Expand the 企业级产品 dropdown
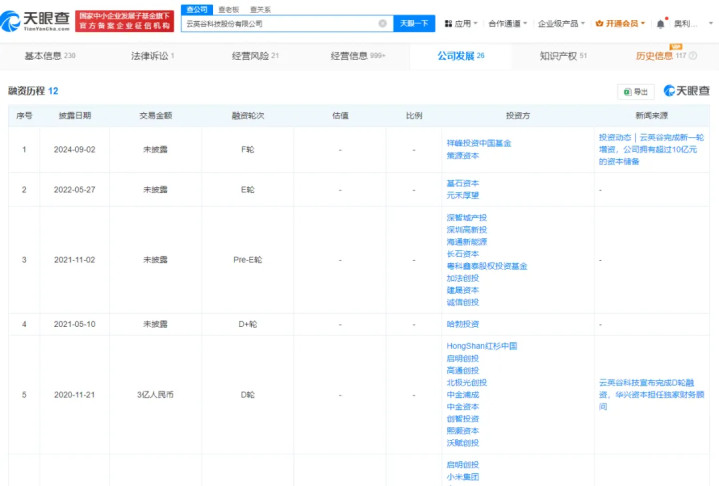The width and height of the screenshot is (719, 486). pyautogui.click(x=561, y=23)
